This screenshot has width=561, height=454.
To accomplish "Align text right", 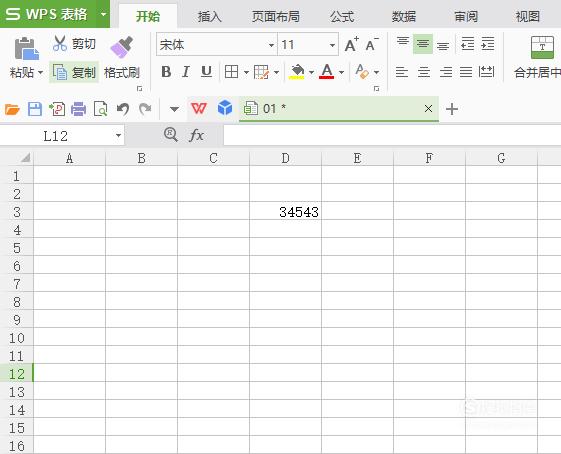I will [x=446, y=72].
